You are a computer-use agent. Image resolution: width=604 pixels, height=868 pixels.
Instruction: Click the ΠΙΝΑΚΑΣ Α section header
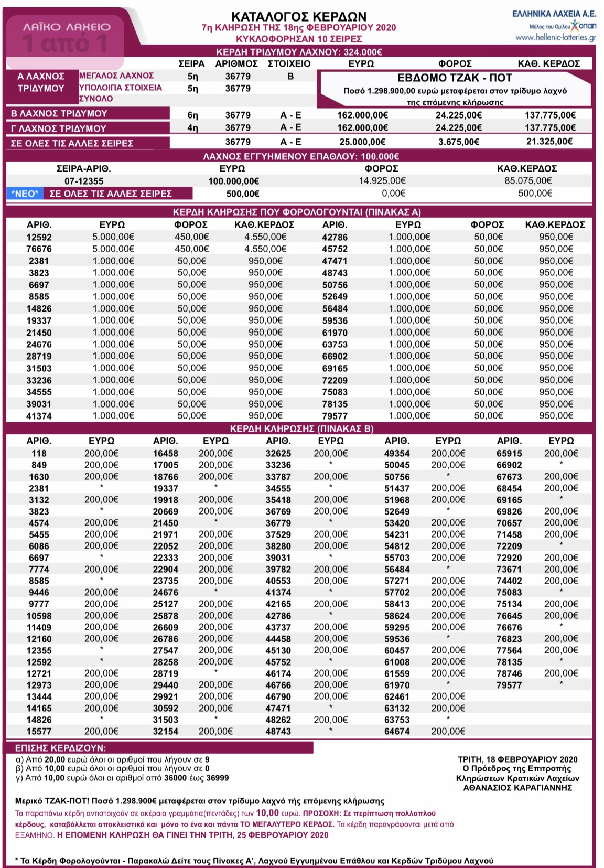pyautogui.click(x=297, y=212)
